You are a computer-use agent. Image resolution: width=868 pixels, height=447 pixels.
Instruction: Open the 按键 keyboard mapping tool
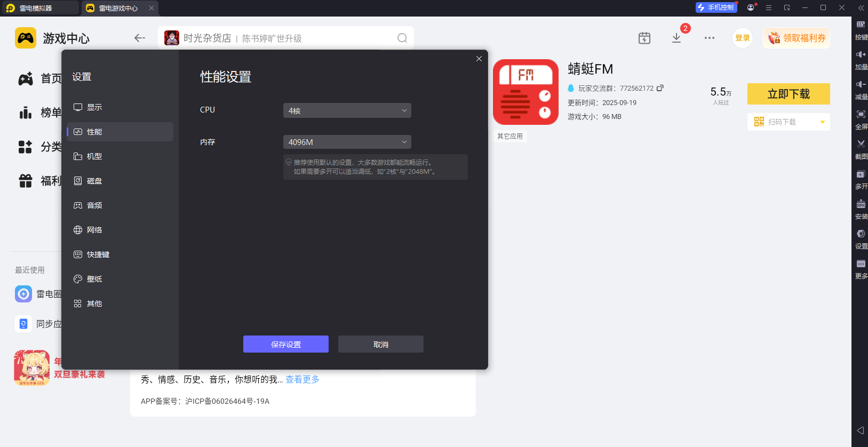coord(861,30)
